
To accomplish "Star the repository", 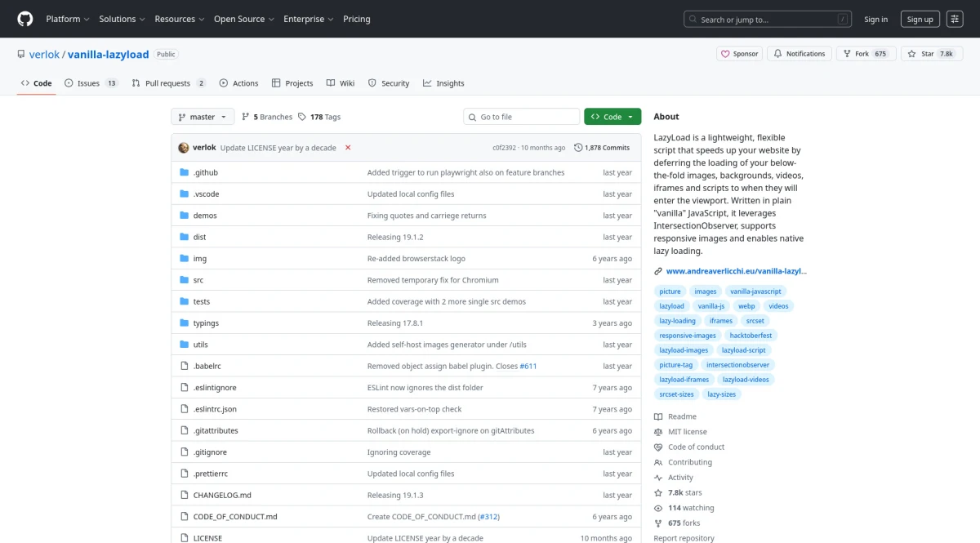I will pyautogui.click(x=930, y=53).
